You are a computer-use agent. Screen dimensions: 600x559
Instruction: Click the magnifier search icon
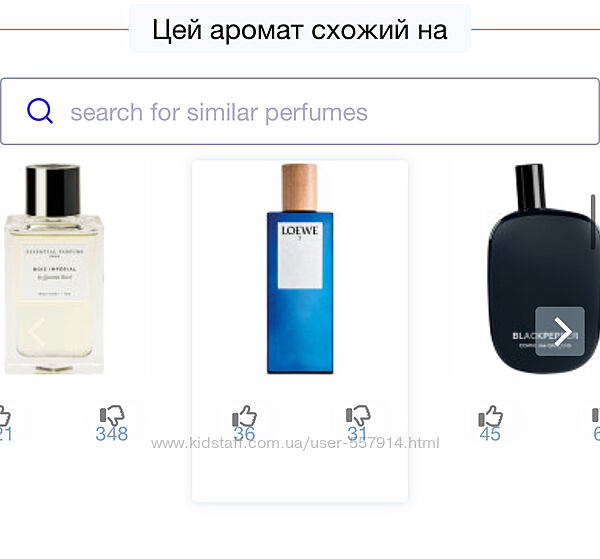(x=40, y=111)
